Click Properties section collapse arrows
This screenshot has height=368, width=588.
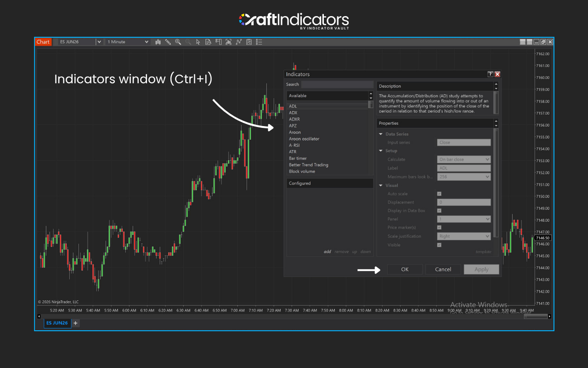(496, 123)
